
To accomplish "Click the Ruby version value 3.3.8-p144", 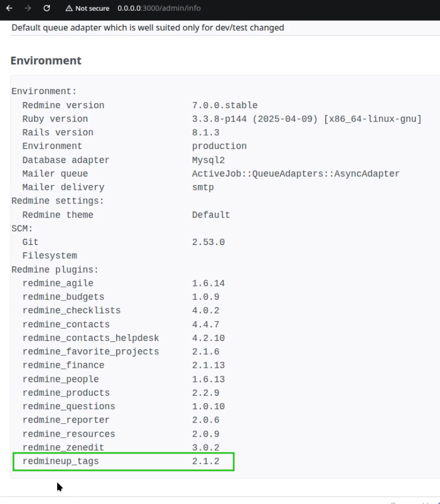I will 219,119.
